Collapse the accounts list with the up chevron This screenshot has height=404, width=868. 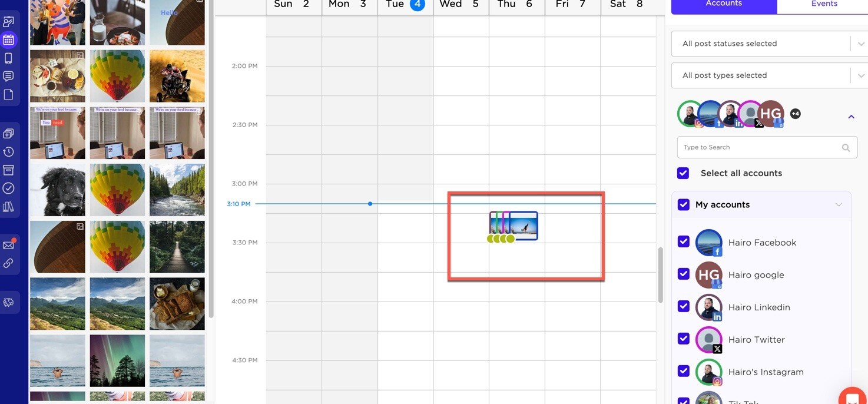pyautogui.click(x=851, y=117)
